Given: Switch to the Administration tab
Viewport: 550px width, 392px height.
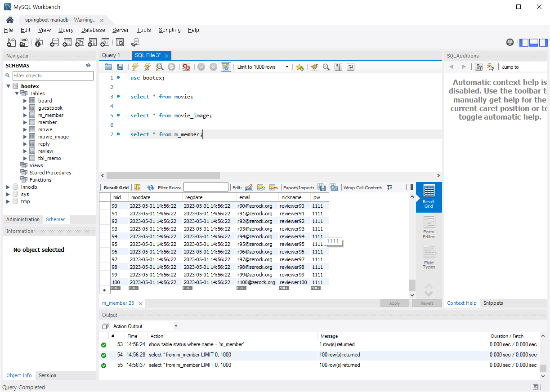Looking at the screenshot, I should pos(23,219).
